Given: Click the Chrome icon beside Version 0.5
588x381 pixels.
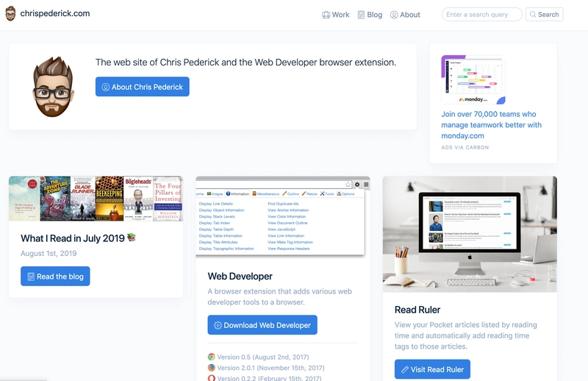Looking at the screenshot, I should (x=212, y=357).
